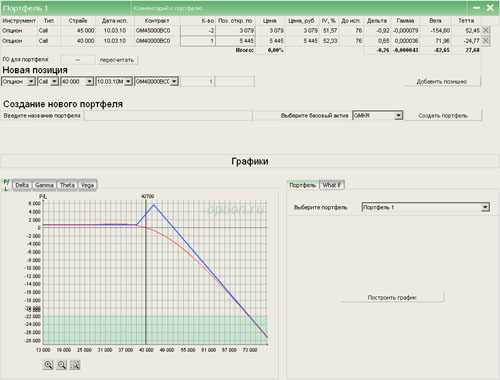Viewport: 500px width, 380px height.
Task: Edit quantity -2 in first option row
Action: coord(198,31)
